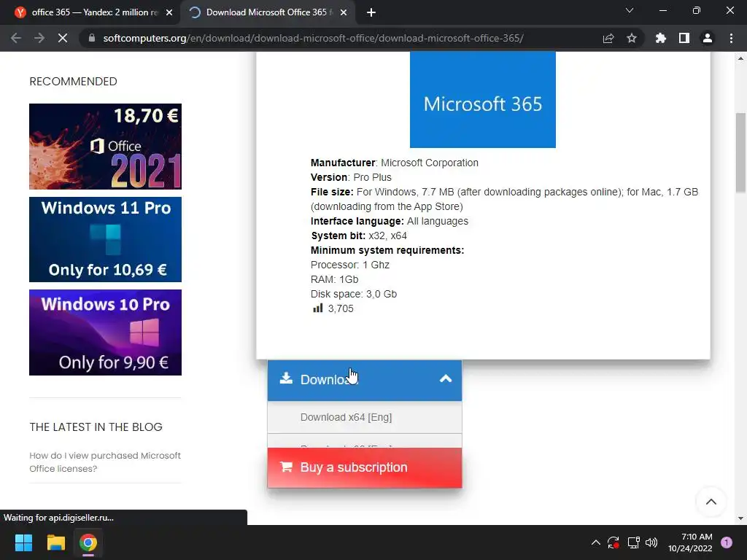Click the 3,705 downloads counter
The image size is (747, 560).
click(x=333, y=308)
